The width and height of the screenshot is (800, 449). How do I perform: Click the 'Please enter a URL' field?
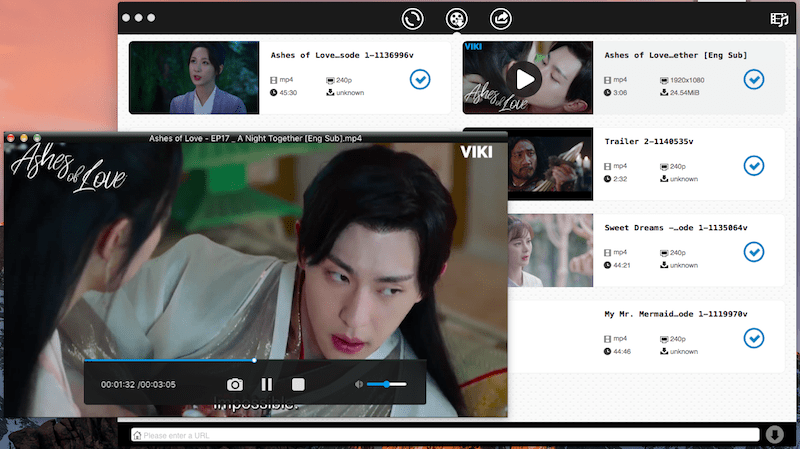(445, 435)
